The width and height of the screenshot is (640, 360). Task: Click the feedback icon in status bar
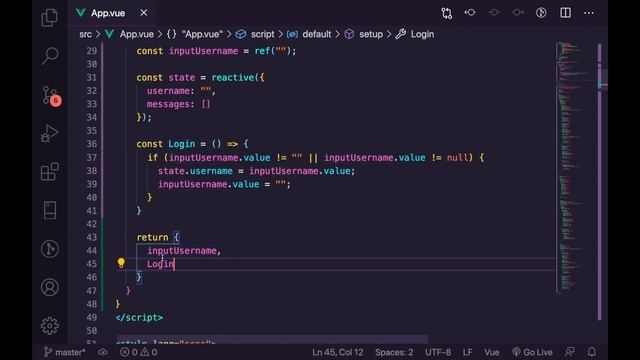coord(570,352)
